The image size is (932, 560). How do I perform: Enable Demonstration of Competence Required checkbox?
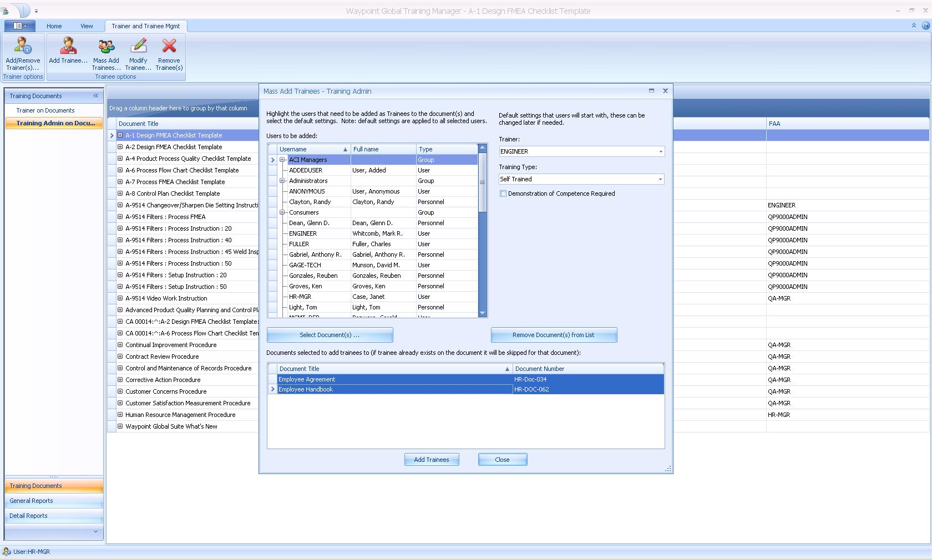503,194
